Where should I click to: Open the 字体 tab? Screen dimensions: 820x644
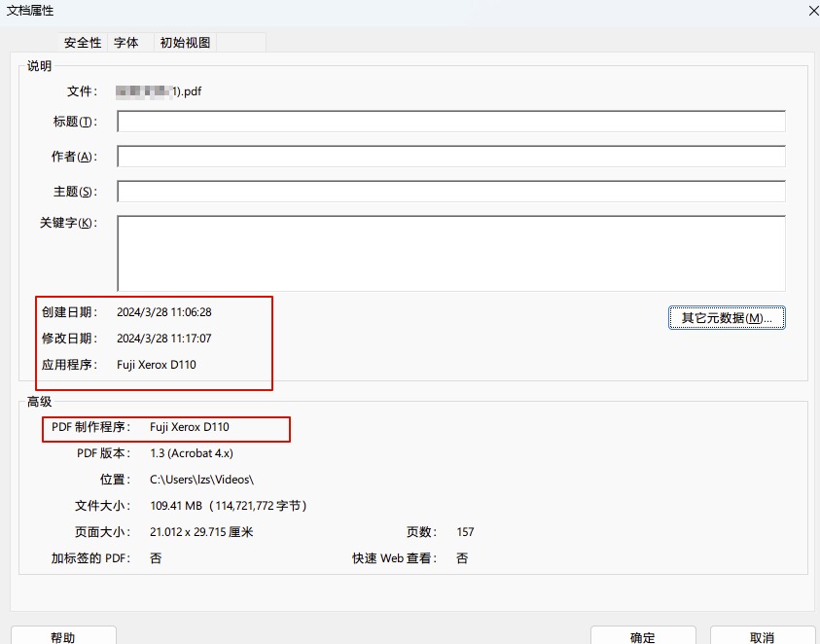coord(126,43)
